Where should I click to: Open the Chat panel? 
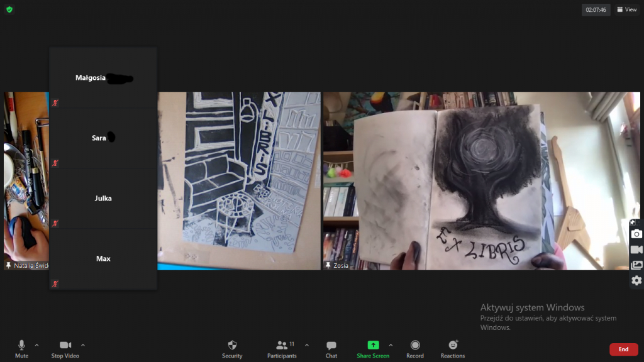(331, 348)
